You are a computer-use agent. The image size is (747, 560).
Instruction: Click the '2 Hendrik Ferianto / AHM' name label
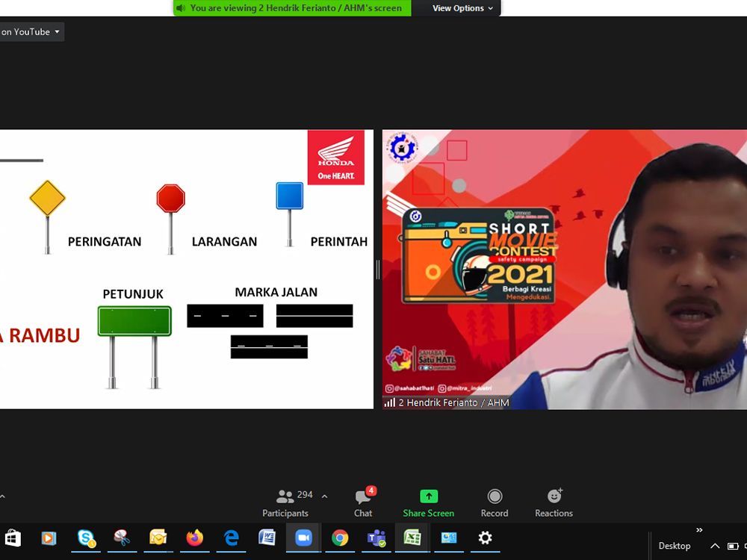point(453,403)
